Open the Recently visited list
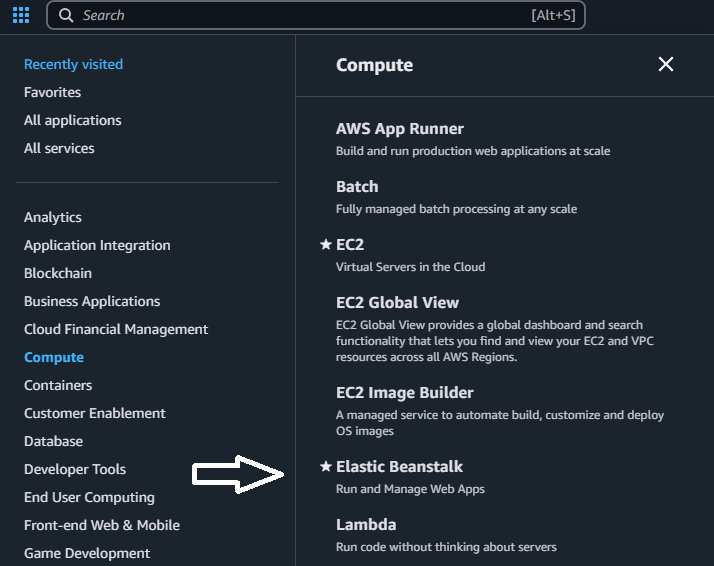 [x=73, y=64]
